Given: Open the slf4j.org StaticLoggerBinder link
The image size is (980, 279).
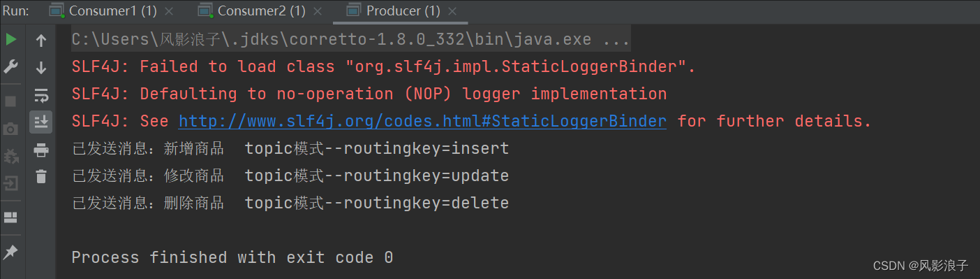Looking at the screenshot, I should 422,121.
